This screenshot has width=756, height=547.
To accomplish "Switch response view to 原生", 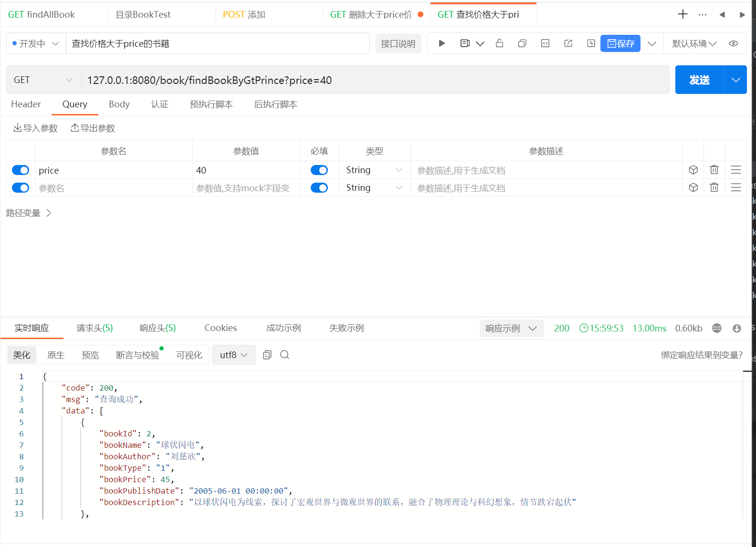I will [56, 355].
